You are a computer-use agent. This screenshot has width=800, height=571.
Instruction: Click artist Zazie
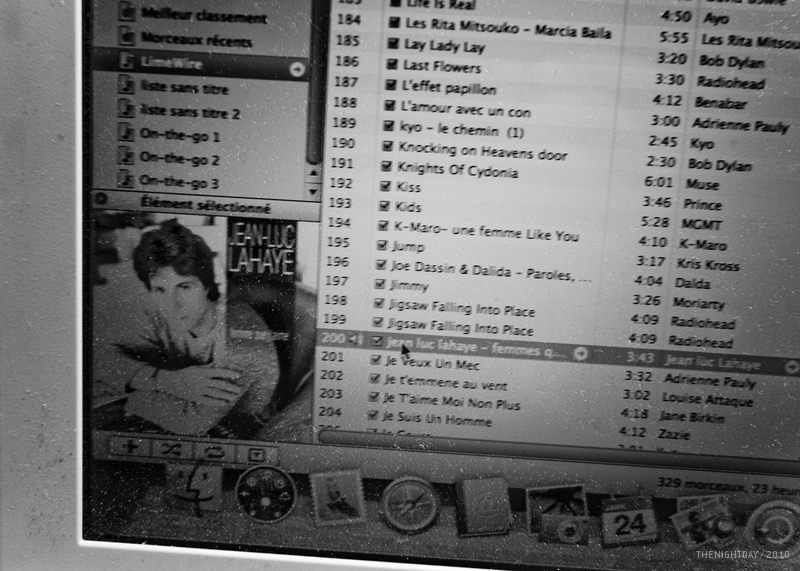[x=674, y=434]
